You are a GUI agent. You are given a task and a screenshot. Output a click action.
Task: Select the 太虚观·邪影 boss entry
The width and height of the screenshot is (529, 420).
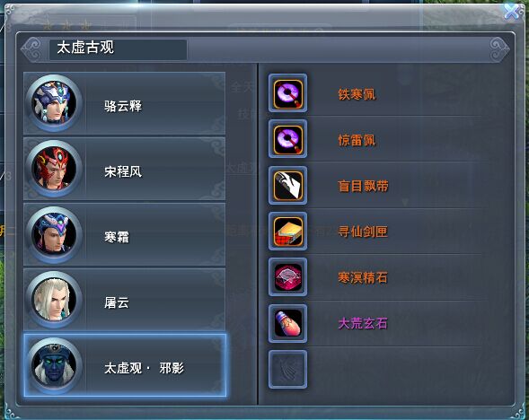(x=125, y=365)
